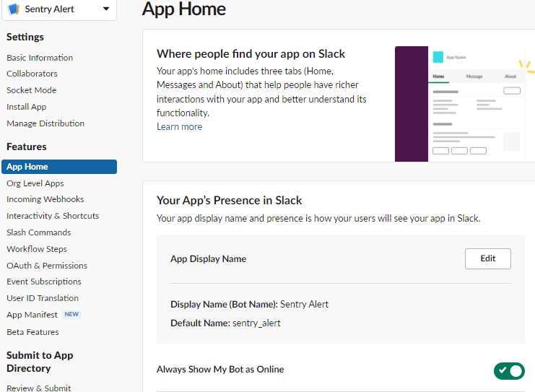Select App Home in Features
Viewport: 535px width, 392px height.
[x=59, y=167]
